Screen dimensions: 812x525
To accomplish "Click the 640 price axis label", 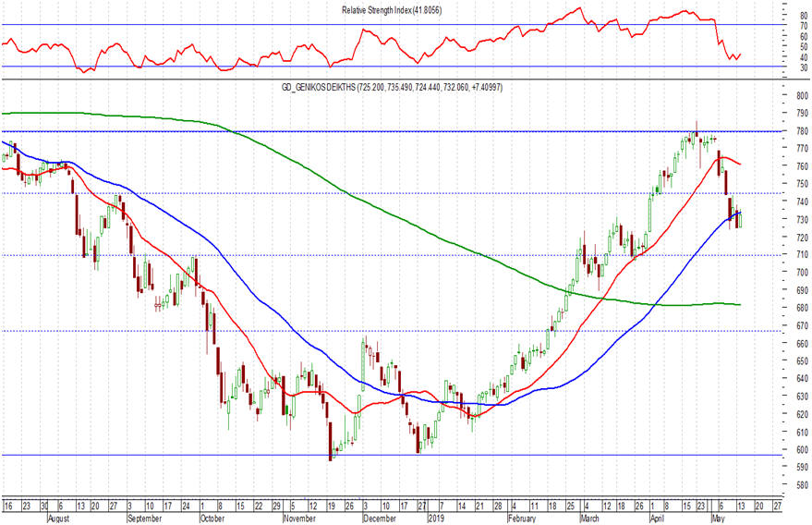I will [802, 378].
